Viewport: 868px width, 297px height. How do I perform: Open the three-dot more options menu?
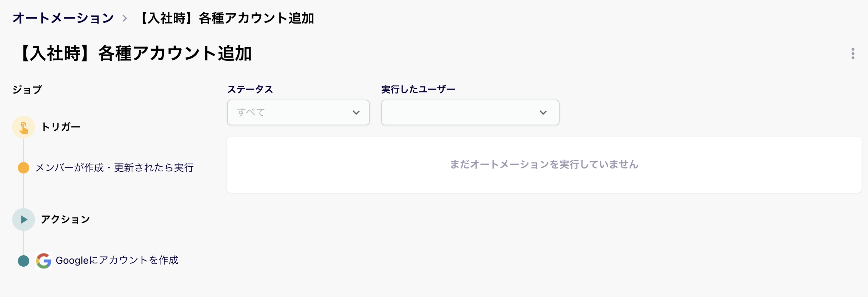point(853,54)
